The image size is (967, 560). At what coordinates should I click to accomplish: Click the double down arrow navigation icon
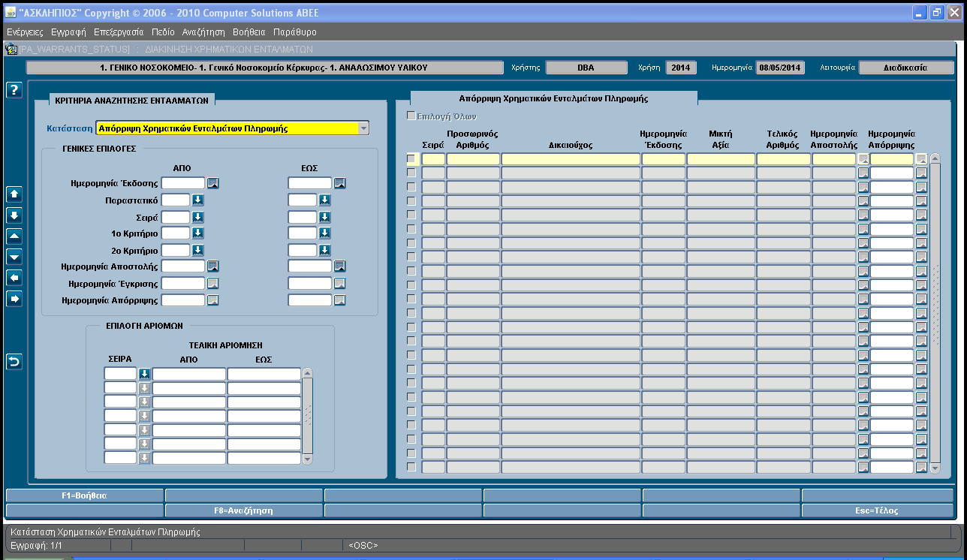point(14,215)
